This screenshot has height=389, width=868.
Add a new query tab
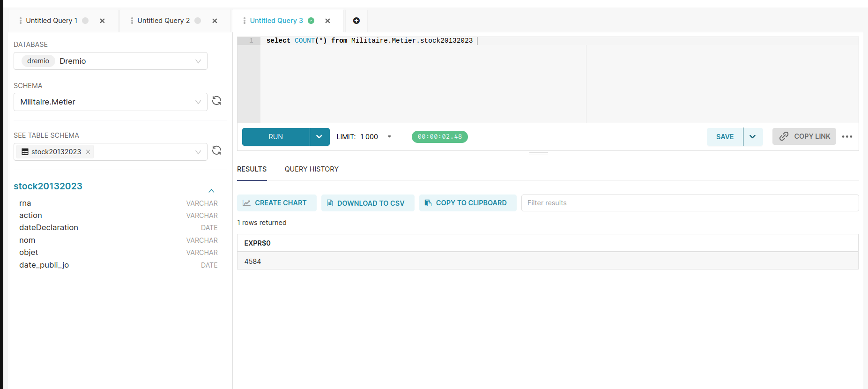click(x=356, y=21)
